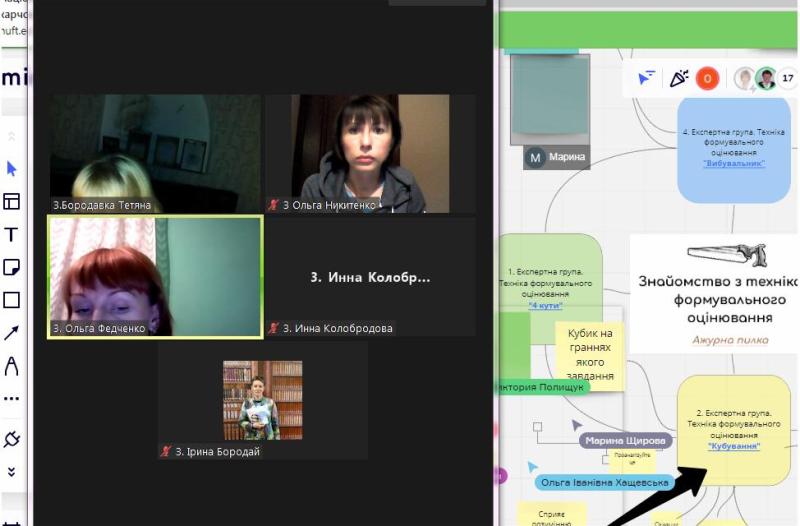The image size is (800, 526).
Task: Select Ольга Федченко video tile
Action: [155, 277]
